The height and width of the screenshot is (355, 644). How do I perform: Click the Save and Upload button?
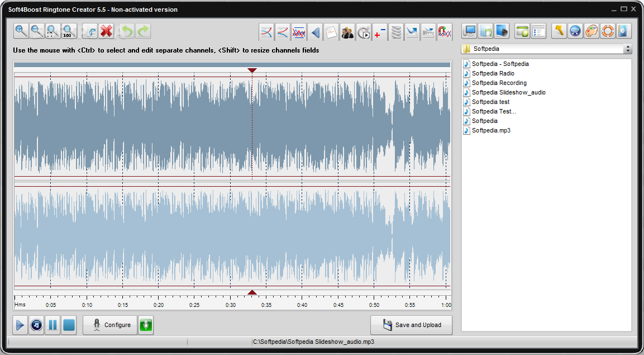click(412, 325)
